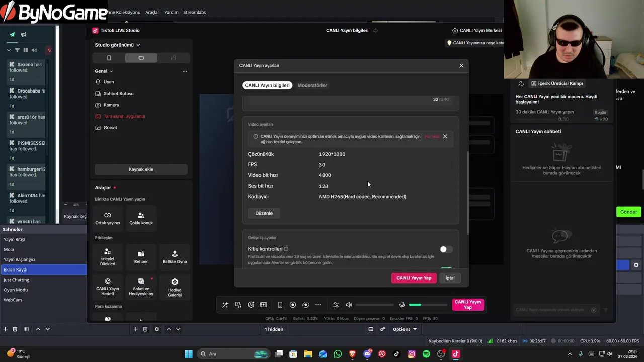
Task: Click the dialog's vertical scrollbar
Action: (468, 193)
